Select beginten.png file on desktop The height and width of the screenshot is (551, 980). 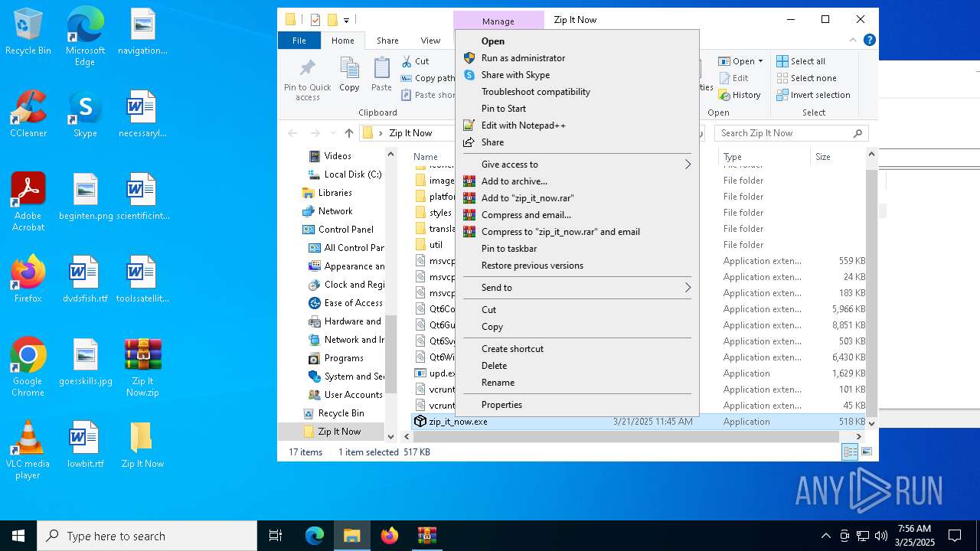pos(85,197)
